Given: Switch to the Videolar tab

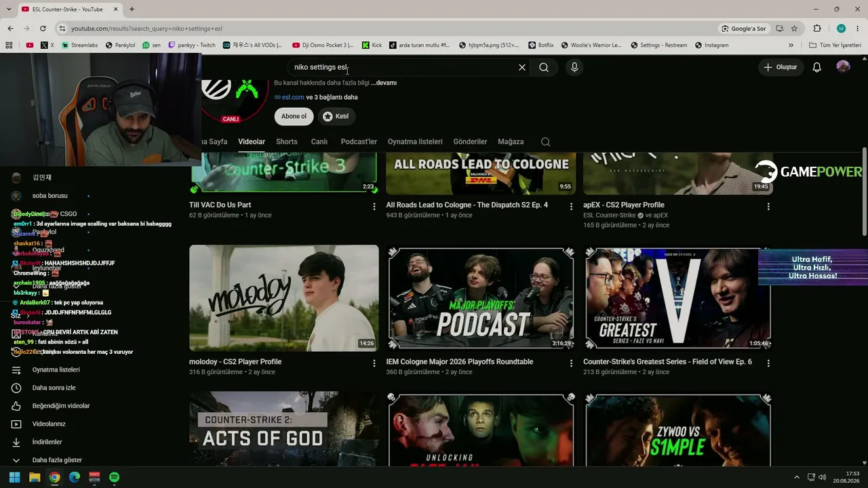Looking at the screenshot, I should (x=252, y=142).
